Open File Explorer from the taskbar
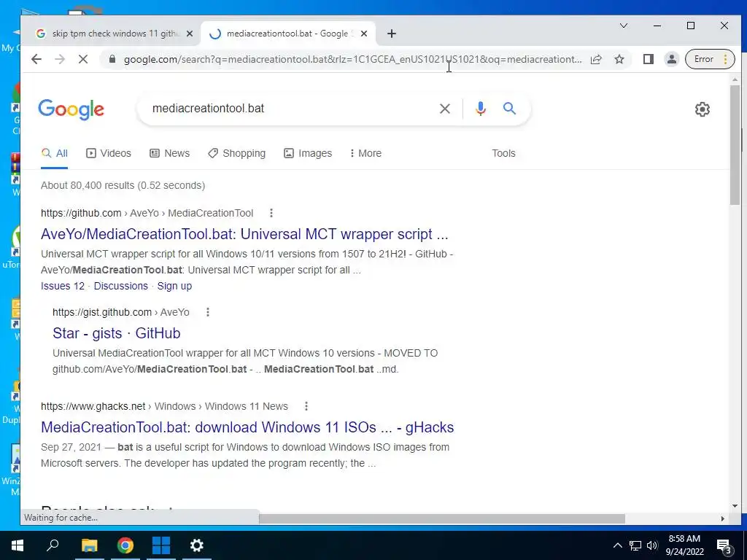The image size is (747, 560). tap(89, 545)
